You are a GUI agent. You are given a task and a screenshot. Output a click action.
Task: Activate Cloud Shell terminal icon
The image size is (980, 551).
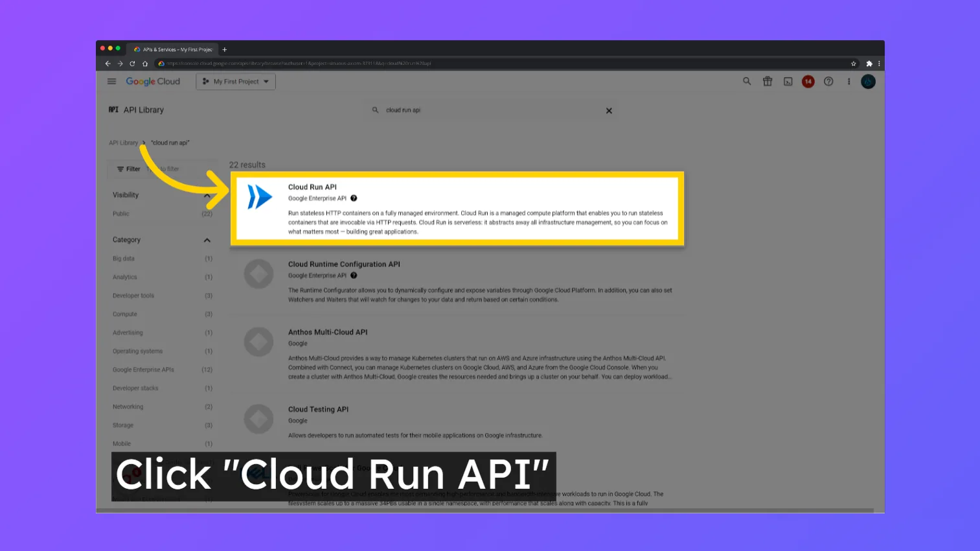(788, 82)
